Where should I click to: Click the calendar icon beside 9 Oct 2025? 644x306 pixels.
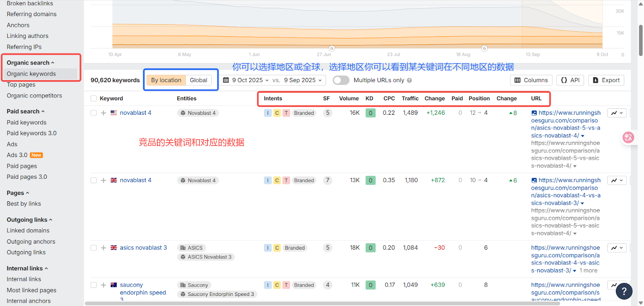(226, 80)
